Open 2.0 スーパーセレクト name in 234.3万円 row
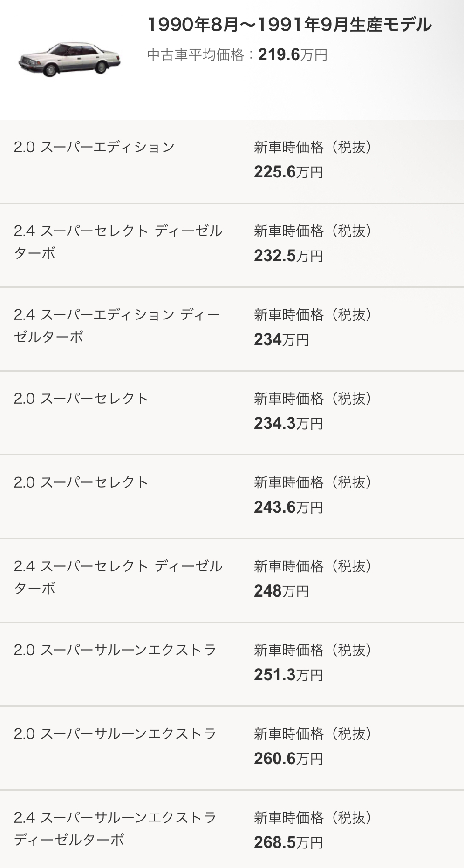 click(81, 399)
